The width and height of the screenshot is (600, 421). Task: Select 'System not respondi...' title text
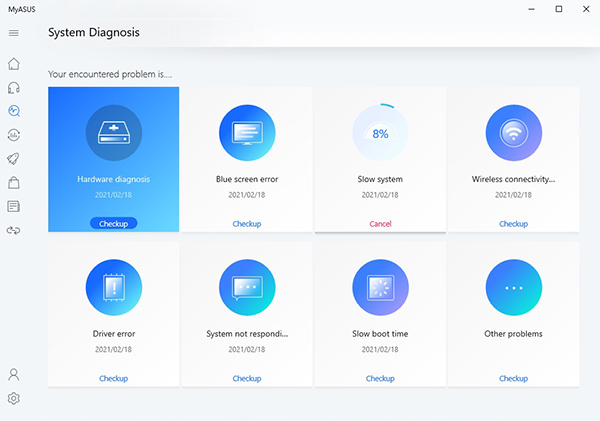(x=247, y=334)
